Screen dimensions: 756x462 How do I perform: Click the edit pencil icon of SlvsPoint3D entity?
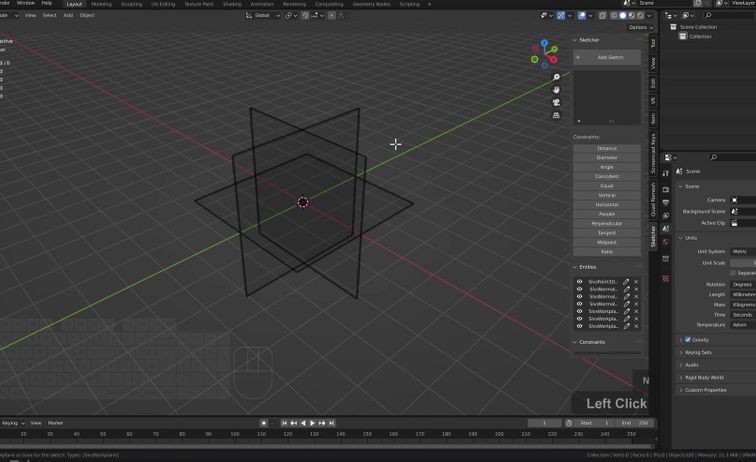pos(627,282)
